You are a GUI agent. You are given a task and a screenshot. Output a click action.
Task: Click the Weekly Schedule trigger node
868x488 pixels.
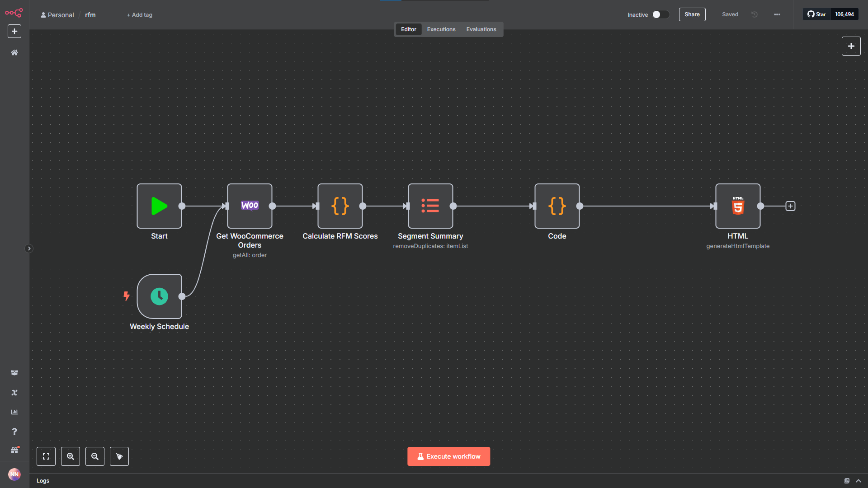point(159,296)
